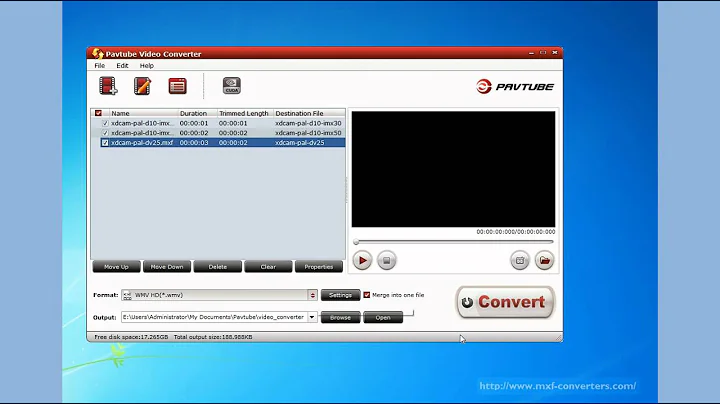Image resolution: width=720 pixels, height=404 pixels.
Task: Click the WMV HD format field
Action: click(x=215, y=295)
